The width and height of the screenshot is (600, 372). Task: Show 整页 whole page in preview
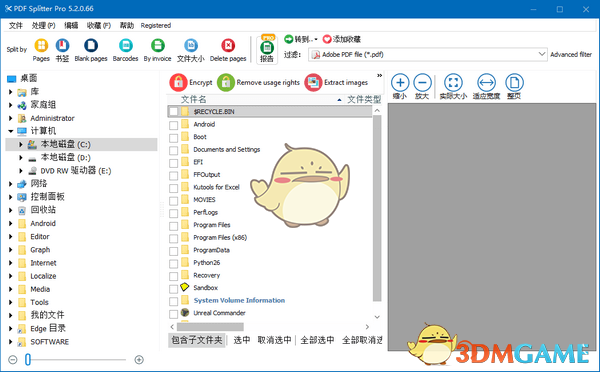click(514, 86)
